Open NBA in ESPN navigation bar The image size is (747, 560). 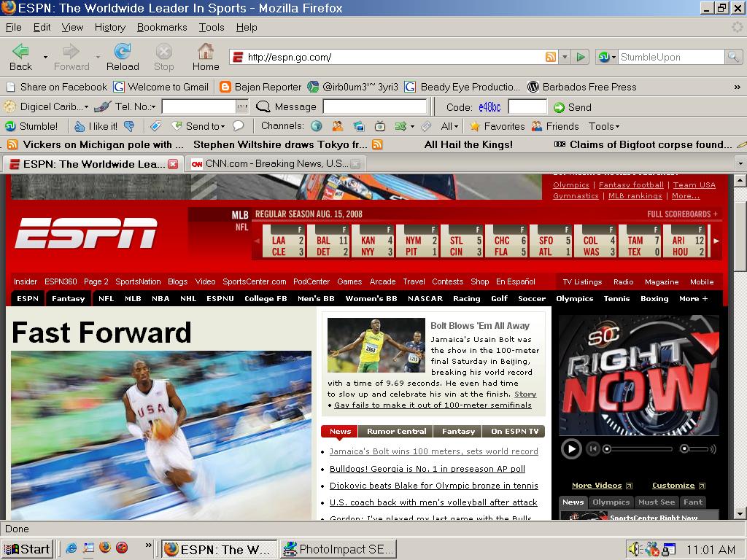[160, 298]
